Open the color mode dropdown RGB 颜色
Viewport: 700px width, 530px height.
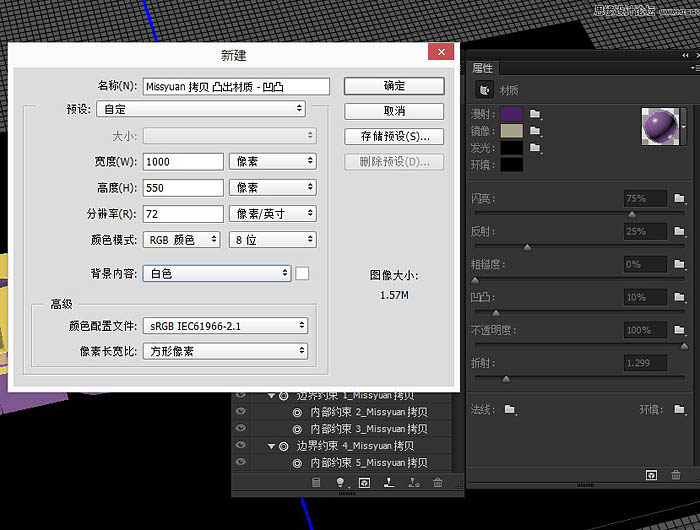click(182, 240)
